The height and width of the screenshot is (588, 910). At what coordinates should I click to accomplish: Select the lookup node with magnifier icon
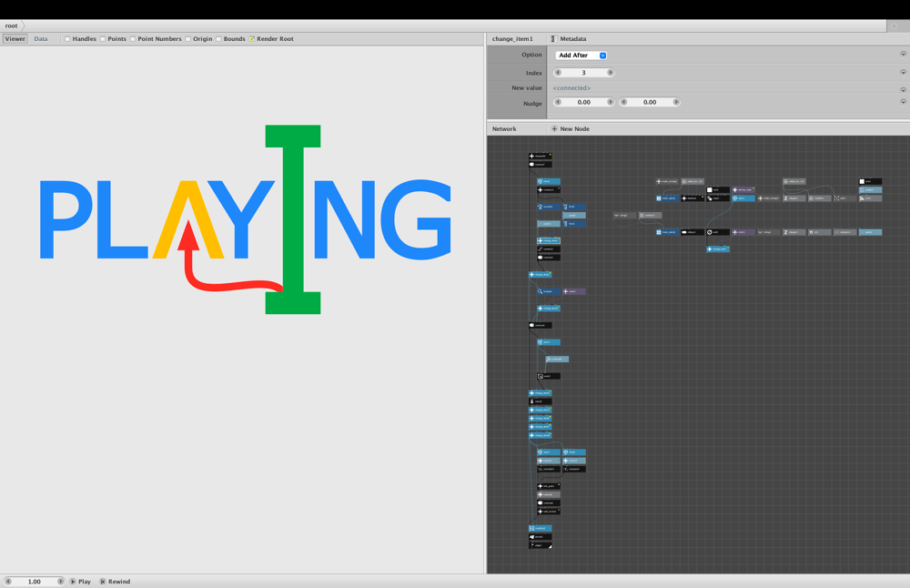click(x=549, y=291)
